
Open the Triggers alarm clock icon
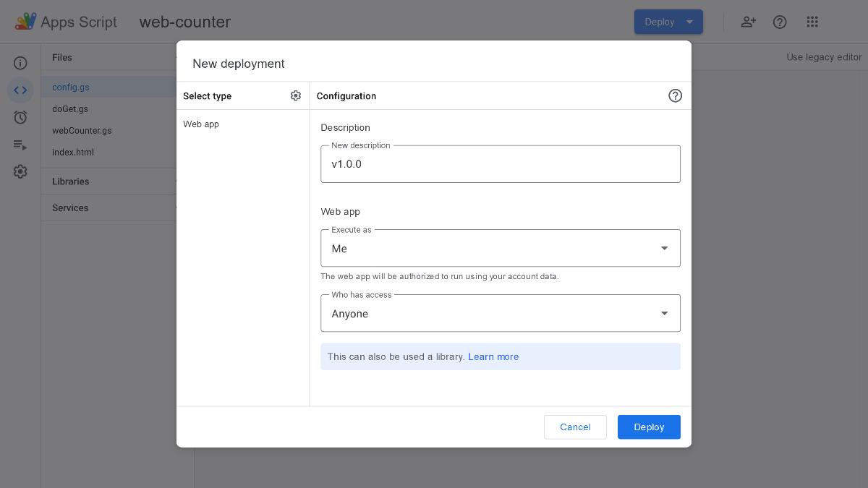[20, 117]
